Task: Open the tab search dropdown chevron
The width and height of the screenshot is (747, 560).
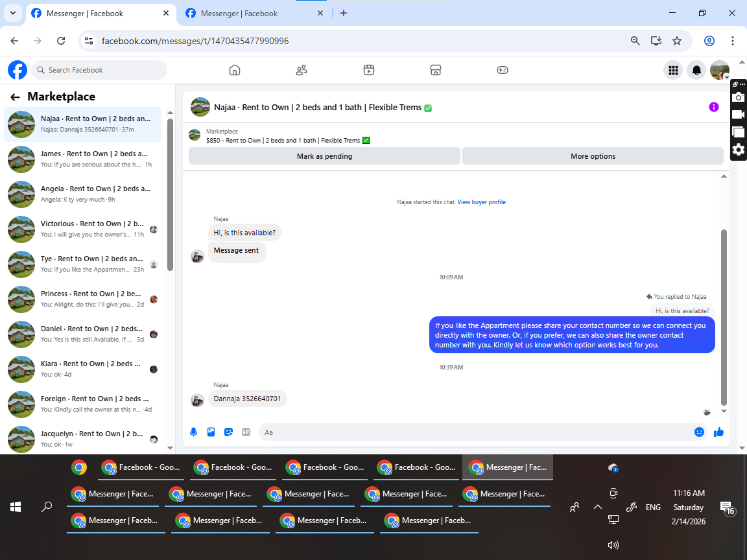Action: pos(13,13)
